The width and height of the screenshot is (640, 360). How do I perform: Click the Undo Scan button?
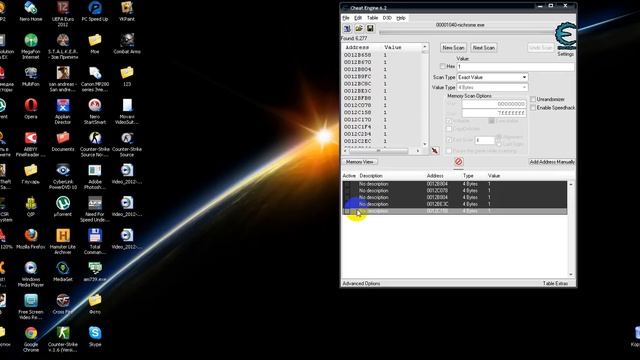tap(540, 48)
